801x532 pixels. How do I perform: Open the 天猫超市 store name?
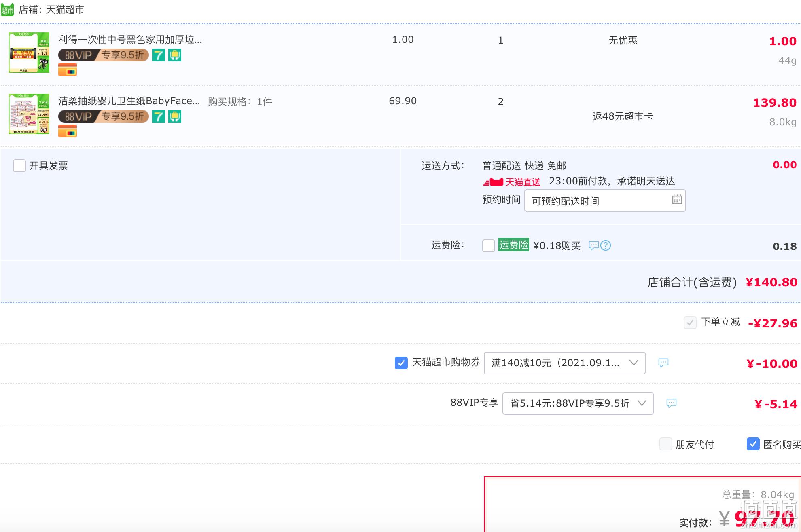click(65, 10)
